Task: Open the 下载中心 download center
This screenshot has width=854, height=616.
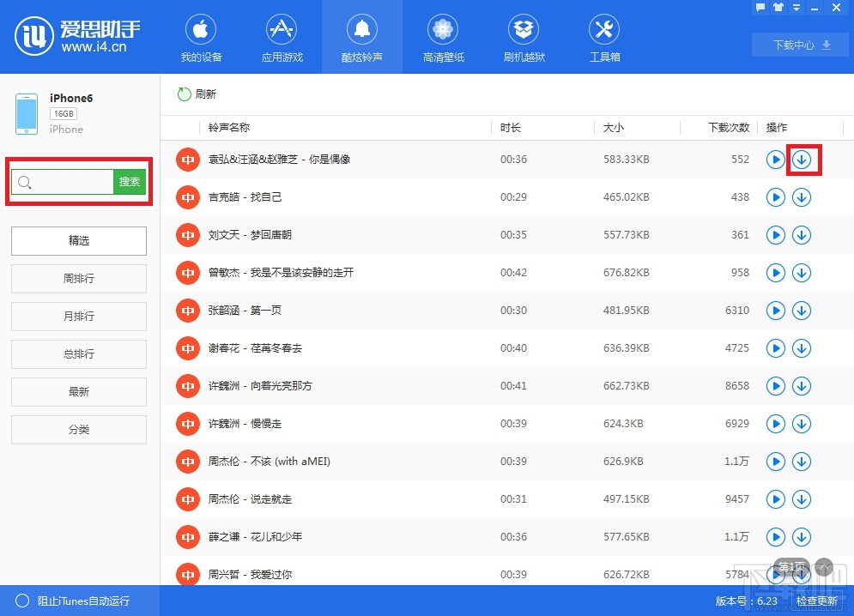Action: (799, 44)
